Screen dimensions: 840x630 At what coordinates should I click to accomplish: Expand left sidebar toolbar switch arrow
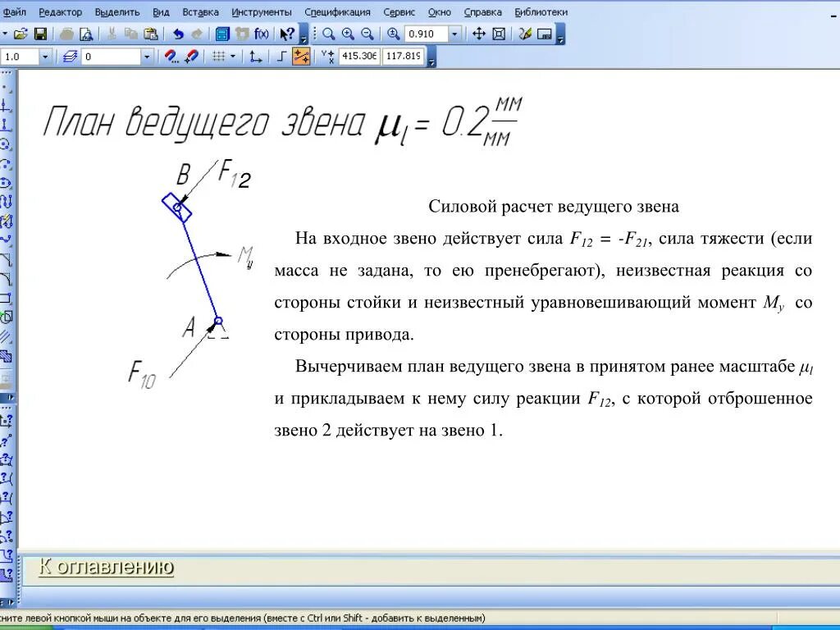9,398
